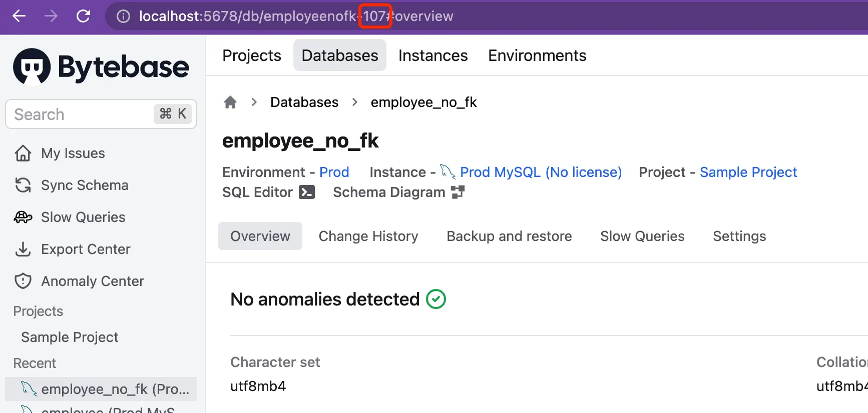This screenshot has width=868, height=413.
Task: Switch to the Change History tab
Action: tap(368, 236)
